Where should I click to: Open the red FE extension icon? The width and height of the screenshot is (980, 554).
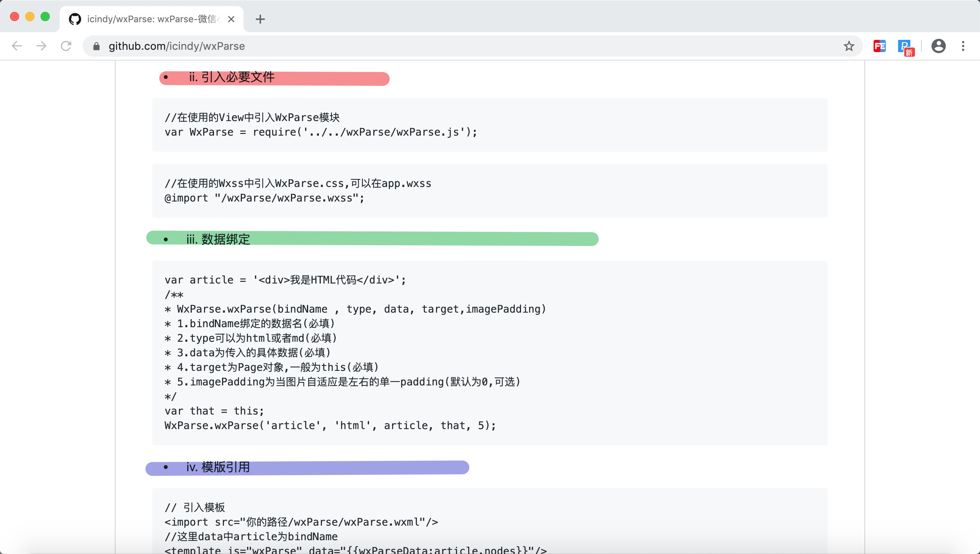[x=879, y=46]
